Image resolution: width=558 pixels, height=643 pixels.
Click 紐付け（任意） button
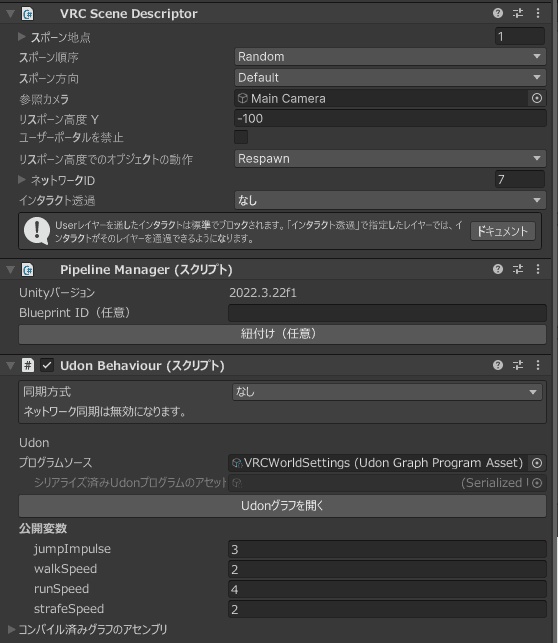click(x=282, y=334)
